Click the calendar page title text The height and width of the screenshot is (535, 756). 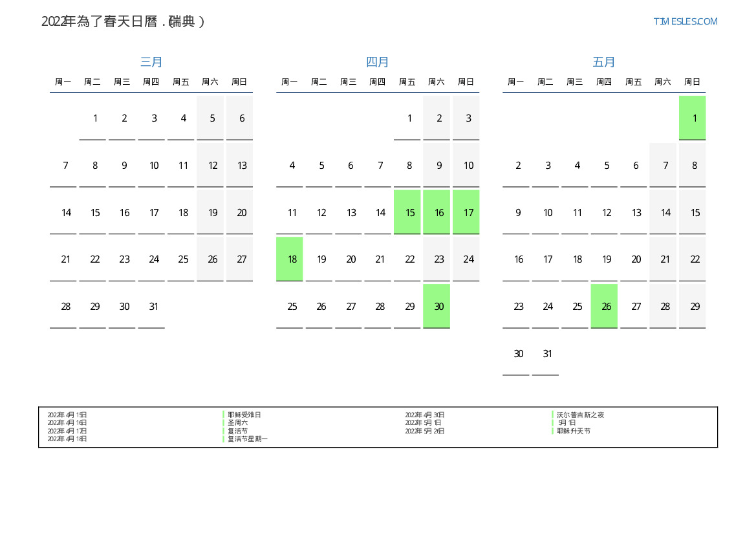123,21
